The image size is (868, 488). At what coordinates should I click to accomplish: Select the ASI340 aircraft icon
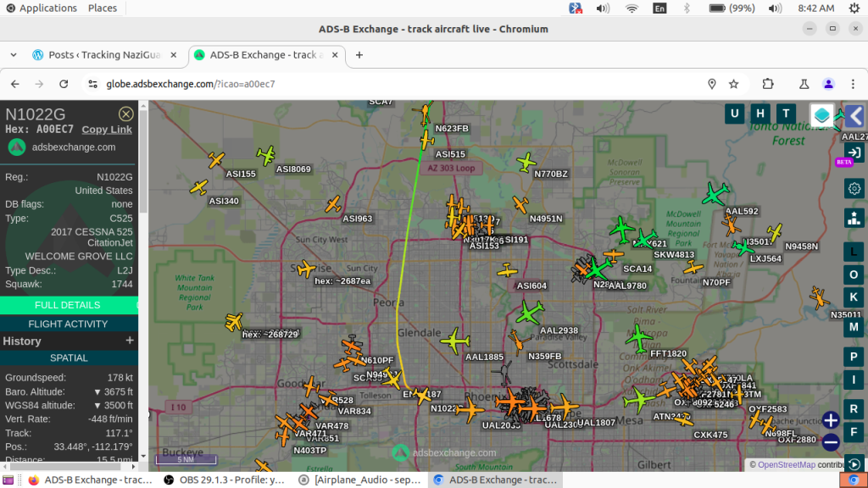click(198, 187)
